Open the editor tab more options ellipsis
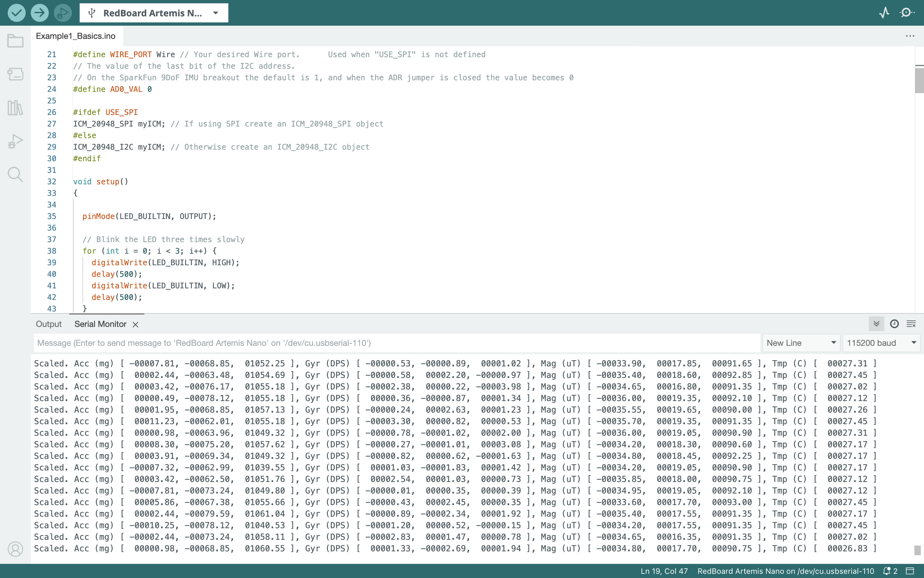Viewport: 924px width, 578px height. [x=910, y=36]
